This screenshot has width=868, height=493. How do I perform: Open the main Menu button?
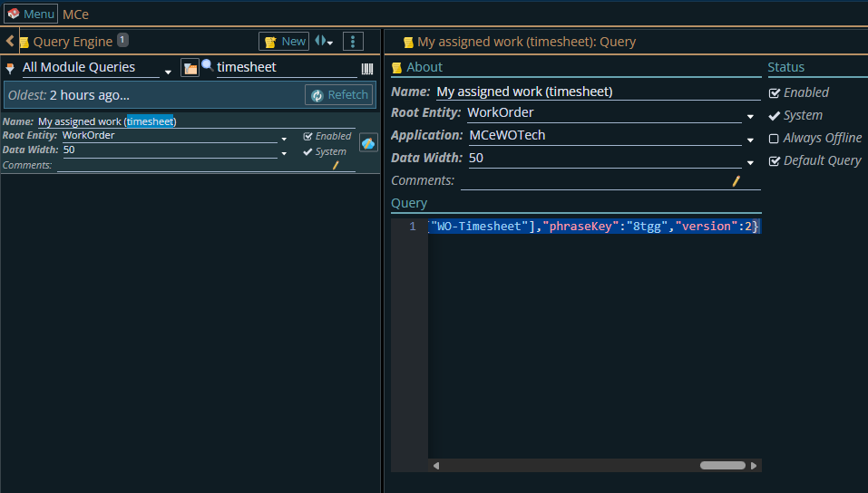point(31,14)
